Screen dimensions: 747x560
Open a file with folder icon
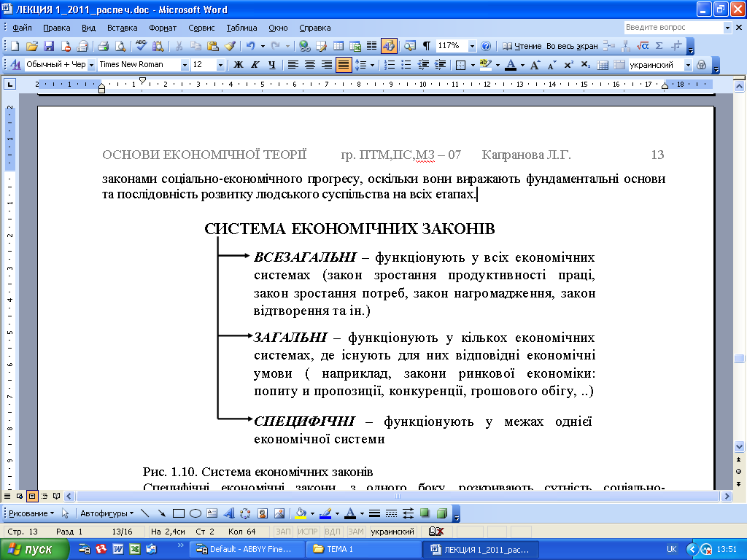31,46
